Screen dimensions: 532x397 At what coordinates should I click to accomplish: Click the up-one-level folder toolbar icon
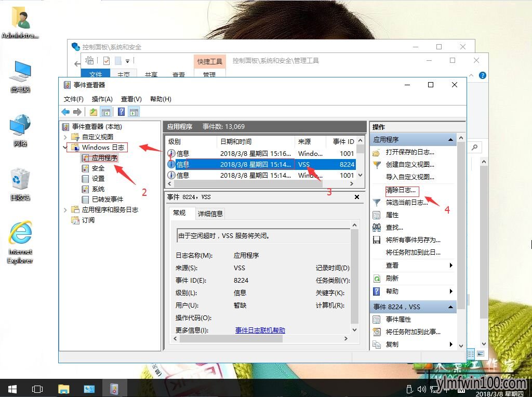pyautogui.click(x=94, y=112)
